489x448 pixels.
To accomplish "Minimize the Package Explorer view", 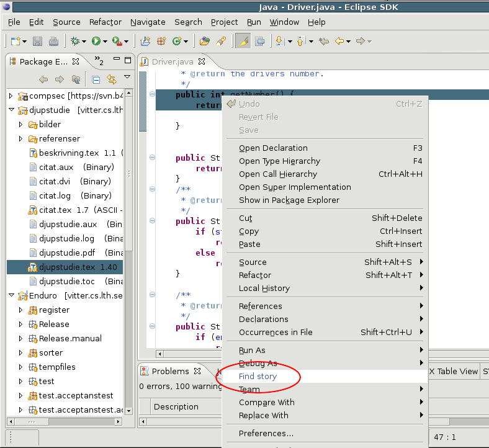I will (x=117, y=58).
